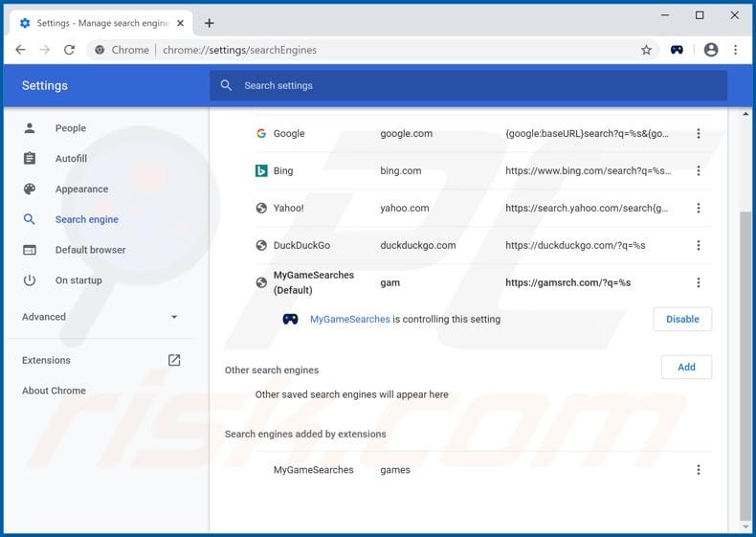Close the Settings tab
756x537 pixels.
(x=180, y=23)
